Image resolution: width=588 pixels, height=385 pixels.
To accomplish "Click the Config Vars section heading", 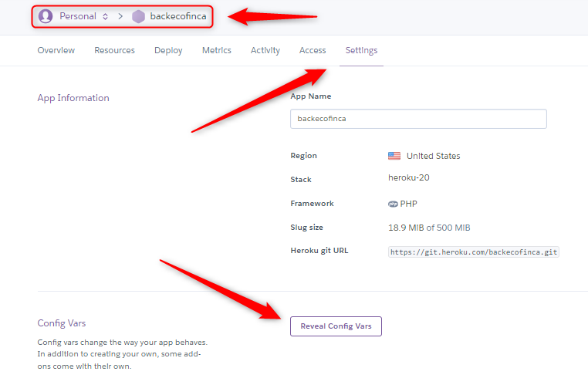I will tap(62, 323).
